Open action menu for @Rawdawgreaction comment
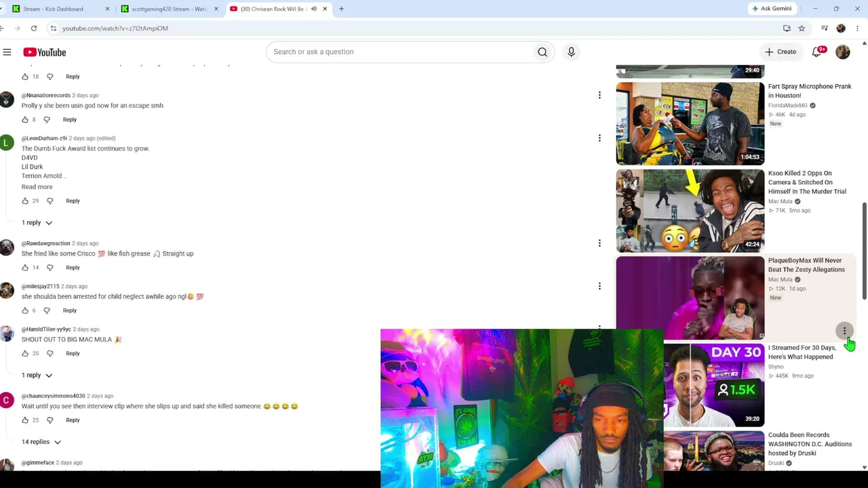Image resolution: width=868 pixels, height=488 pixels. (x=599, y=243)
